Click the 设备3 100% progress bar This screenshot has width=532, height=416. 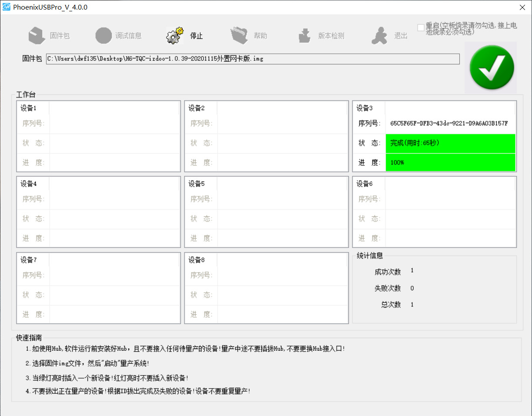(x=450, y=162)
